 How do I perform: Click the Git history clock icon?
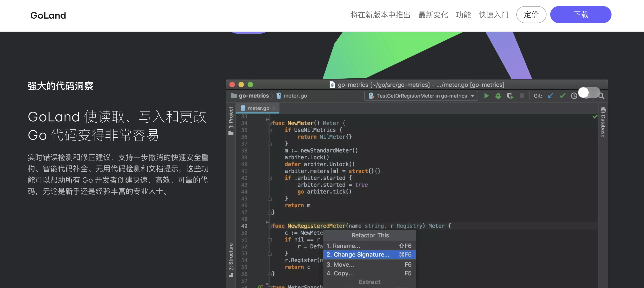tap(574, 96)
